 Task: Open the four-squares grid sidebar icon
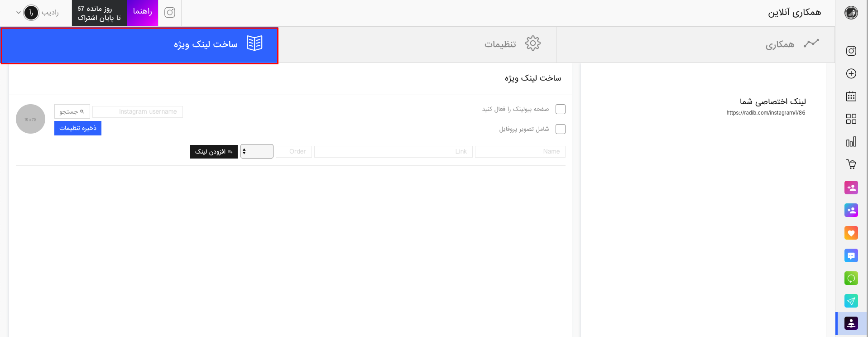click(x=851, y=119)
